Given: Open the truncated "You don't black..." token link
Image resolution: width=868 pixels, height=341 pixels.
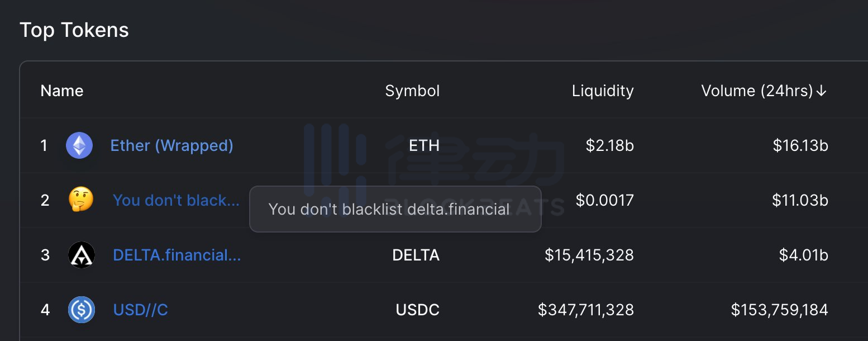Looking at the screenshot, I should 177,200.
